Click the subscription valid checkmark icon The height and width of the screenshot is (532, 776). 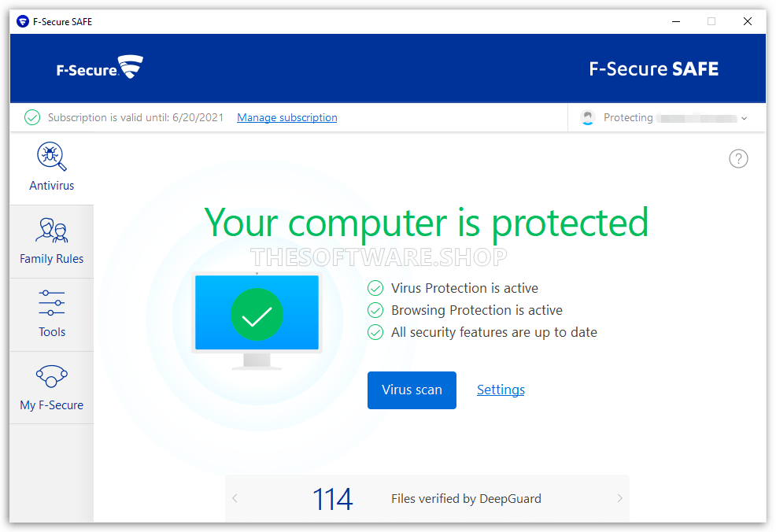tap(32, 118)
